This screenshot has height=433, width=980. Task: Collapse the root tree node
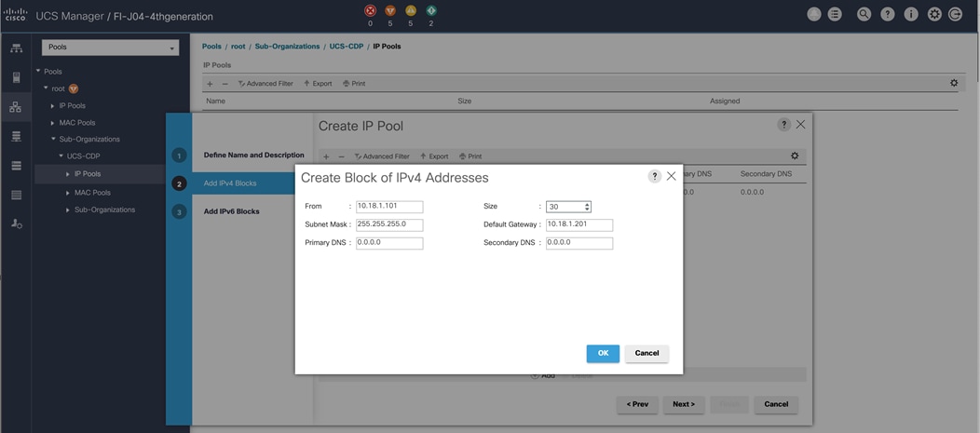(x=46, y=88)
